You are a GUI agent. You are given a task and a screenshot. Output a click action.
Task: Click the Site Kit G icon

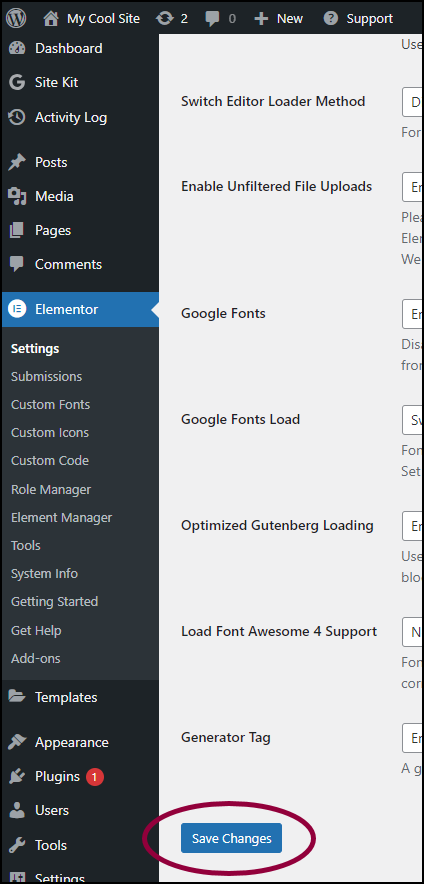click(x=17, y=83)
